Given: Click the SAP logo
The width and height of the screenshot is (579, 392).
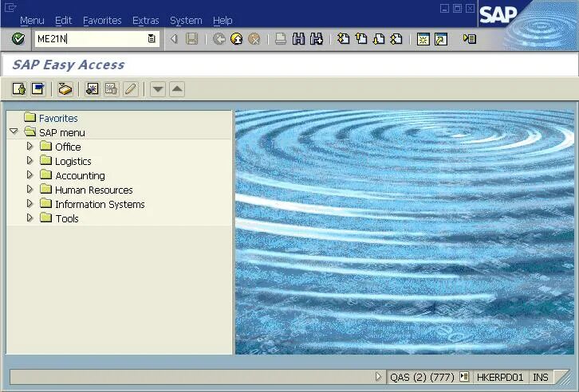Looking at the screenshot, I should pos(498,15).
